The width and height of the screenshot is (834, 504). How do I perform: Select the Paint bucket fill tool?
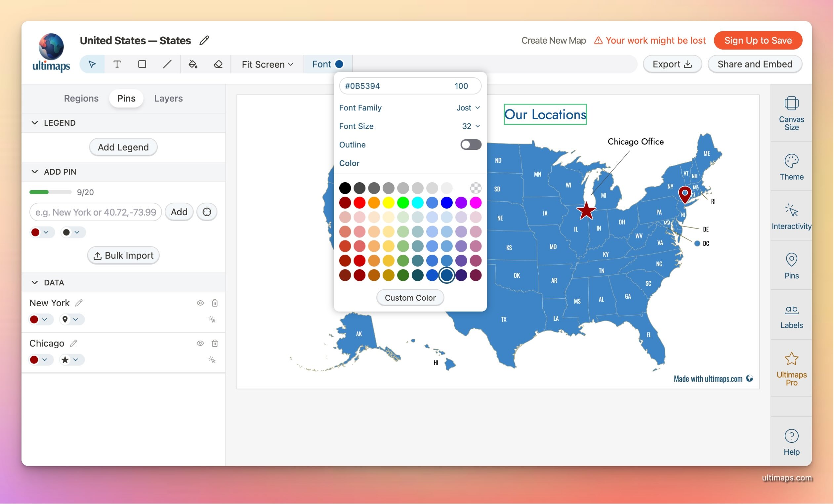(x=193, y=64)
